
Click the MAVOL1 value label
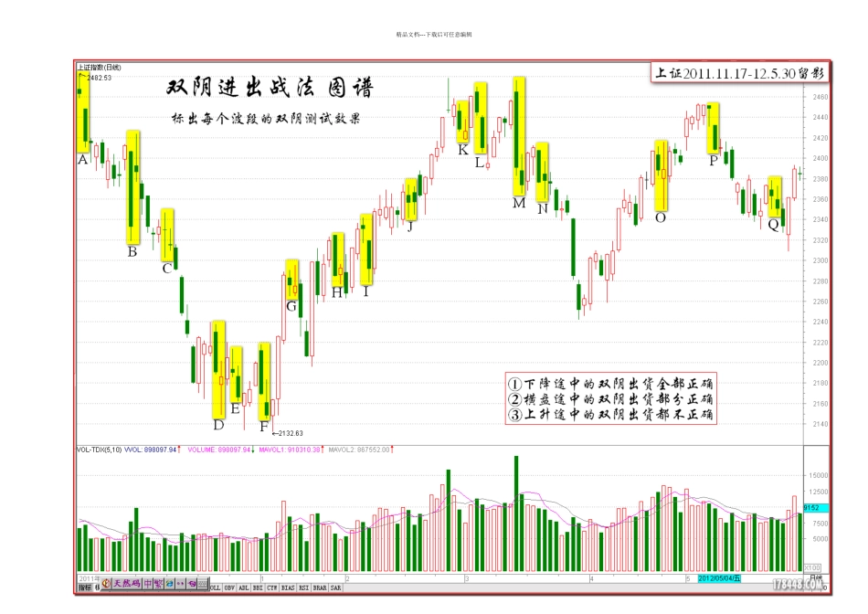(291, 450)
